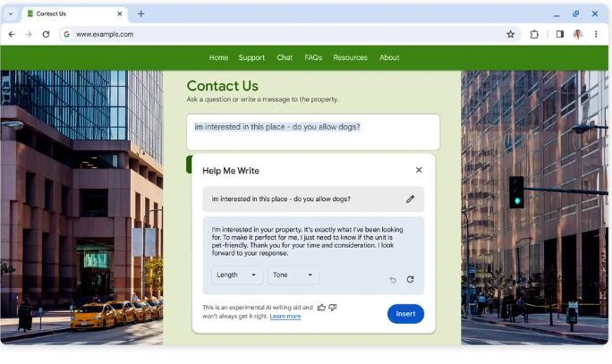This screenshot has height=364, width=612.
Task: Click the thumbs down feedback icon
Action: [333, 308]
